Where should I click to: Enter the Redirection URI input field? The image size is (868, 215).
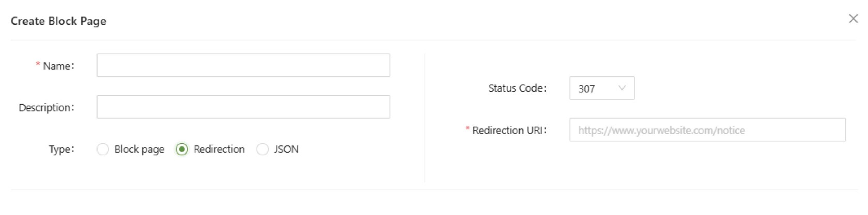[707, 130]
